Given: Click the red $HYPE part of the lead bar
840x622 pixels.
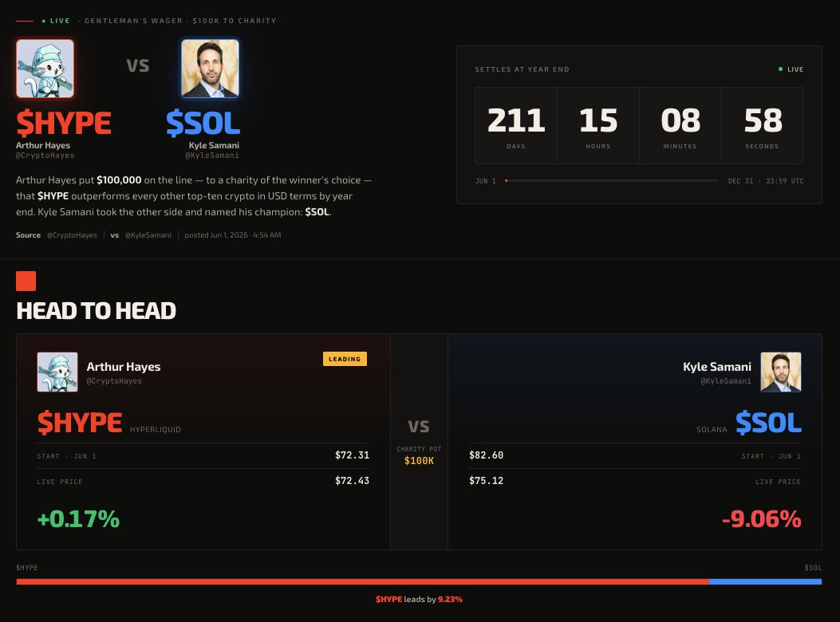Looking at the screenshot, I should tap(363, 582).
